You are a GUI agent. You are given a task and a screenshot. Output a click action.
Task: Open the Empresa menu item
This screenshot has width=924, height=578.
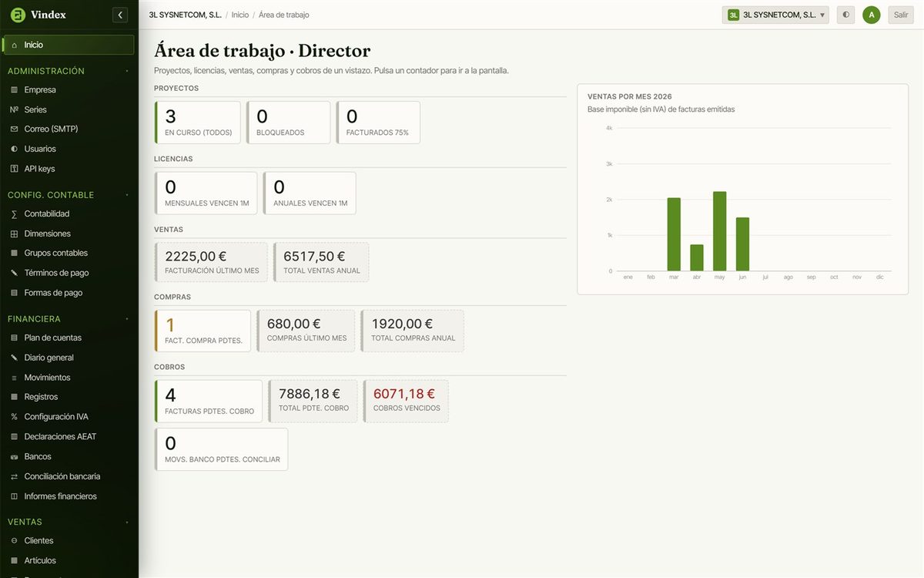pos(69,90)
